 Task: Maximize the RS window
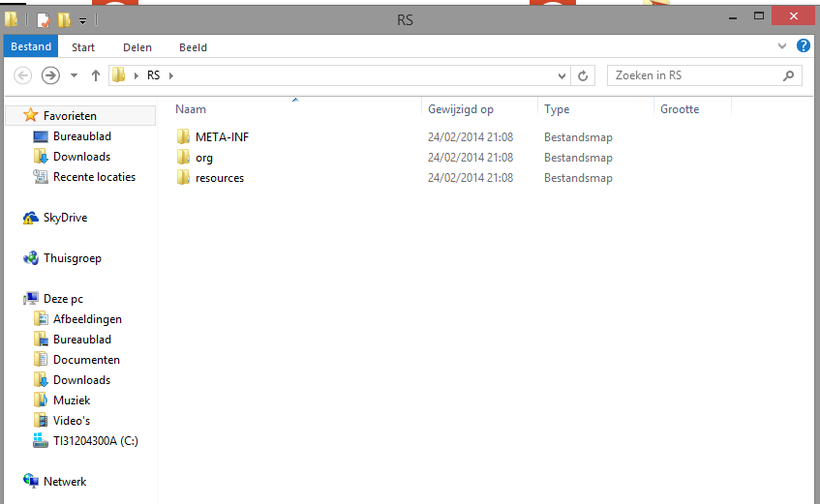(759, 16)
